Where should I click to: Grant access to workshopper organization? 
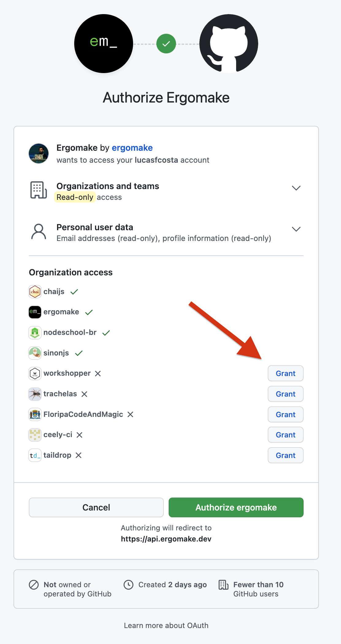point(285,373)
